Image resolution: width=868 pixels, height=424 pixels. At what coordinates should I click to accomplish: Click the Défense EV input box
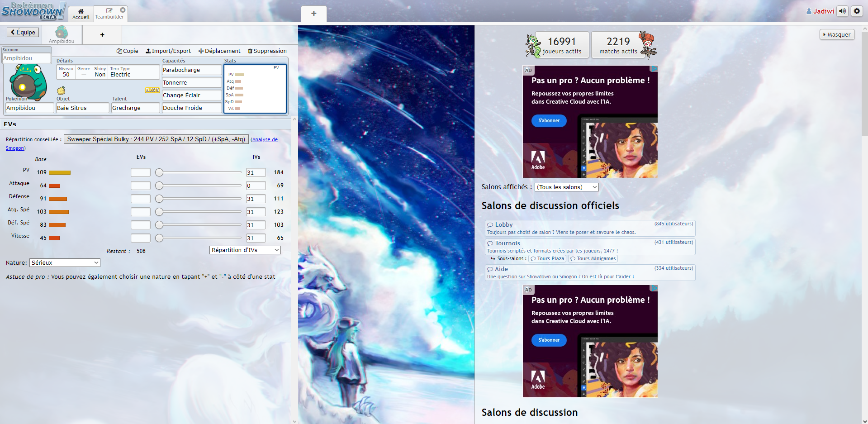click(141, 199)
